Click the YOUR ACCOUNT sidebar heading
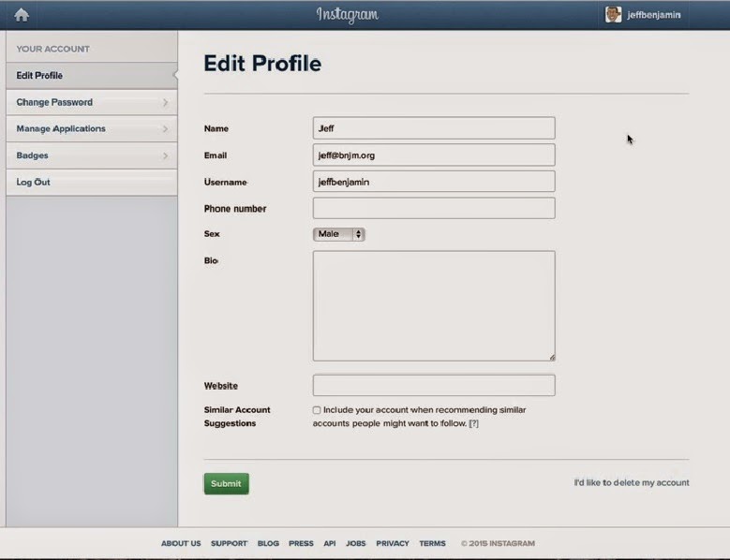Viewport: 730px width, 560px height. tap(53, 49)
